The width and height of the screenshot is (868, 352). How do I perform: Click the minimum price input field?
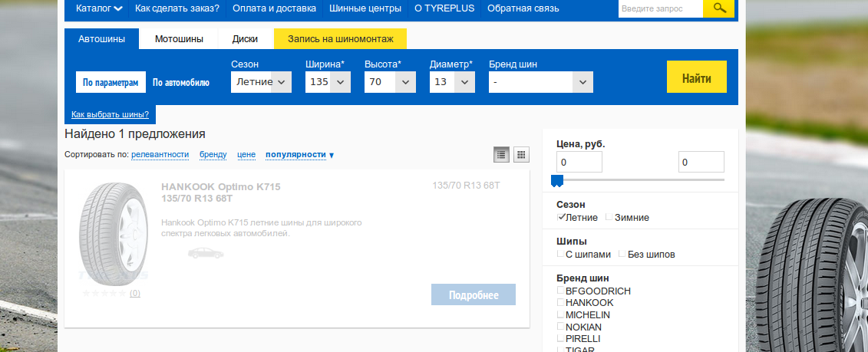click(579, 162)
